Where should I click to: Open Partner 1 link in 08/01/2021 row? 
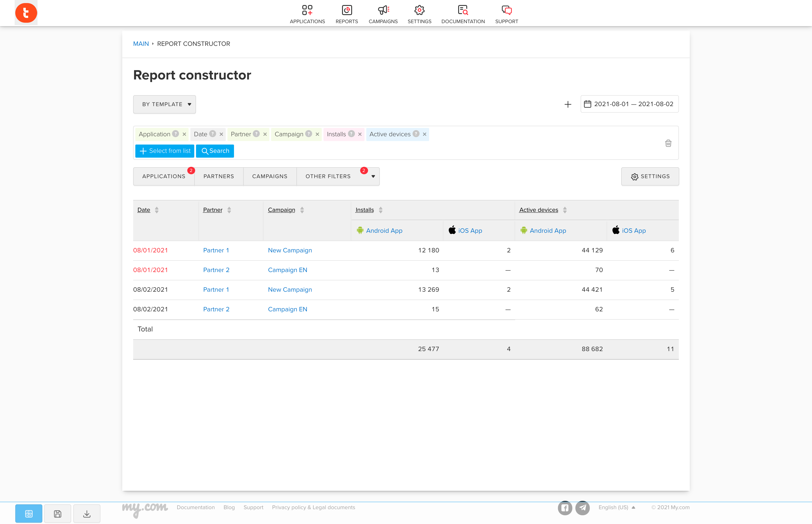click(x=216, y=250)
